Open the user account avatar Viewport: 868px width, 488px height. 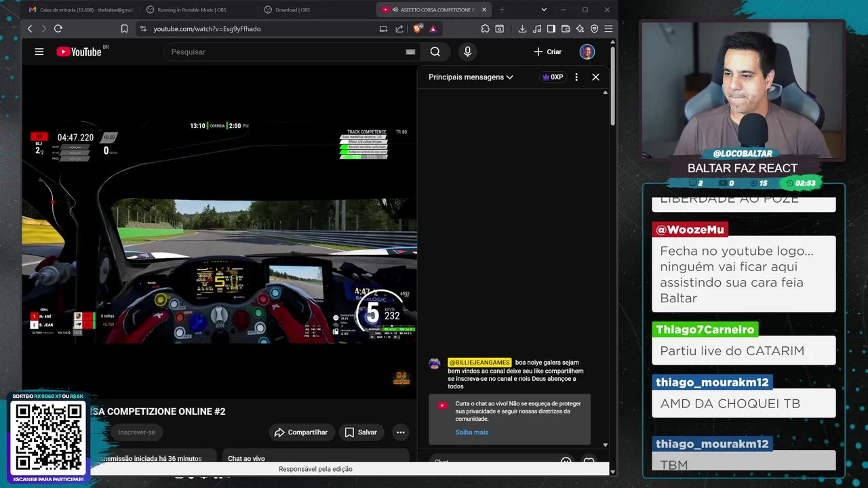[x=587, y=52]
